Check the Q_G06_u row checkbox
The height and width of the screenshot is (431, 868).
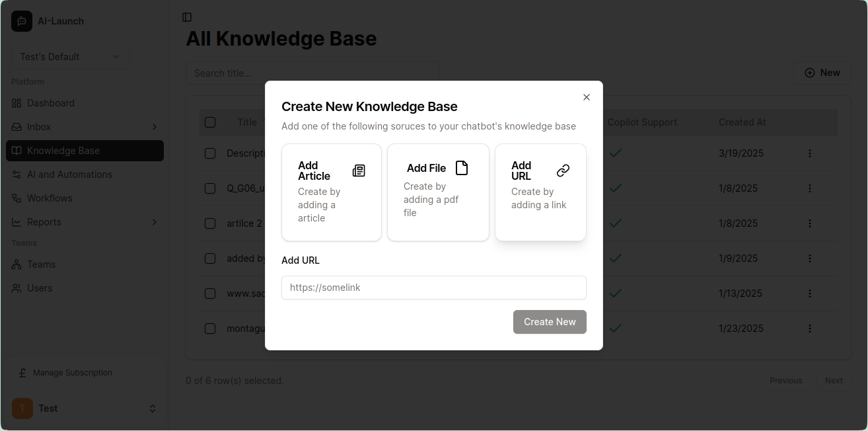click(210, 188)
